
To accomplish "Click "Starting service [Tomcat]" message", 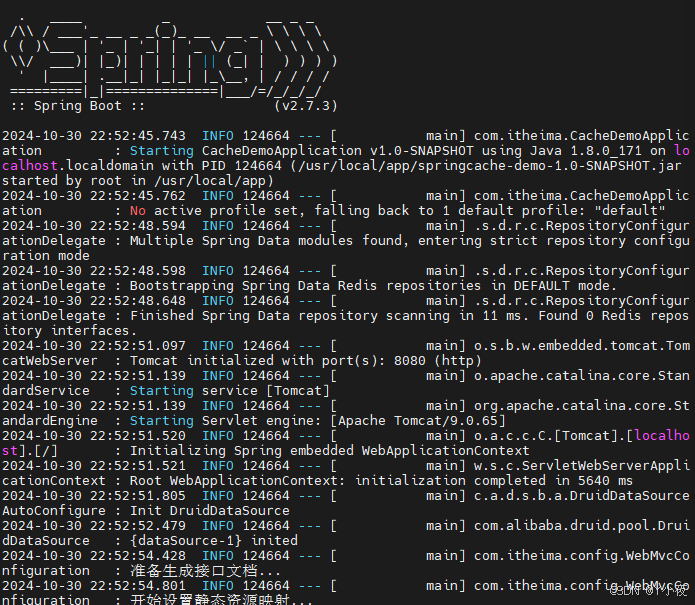I will coord(230,390).
